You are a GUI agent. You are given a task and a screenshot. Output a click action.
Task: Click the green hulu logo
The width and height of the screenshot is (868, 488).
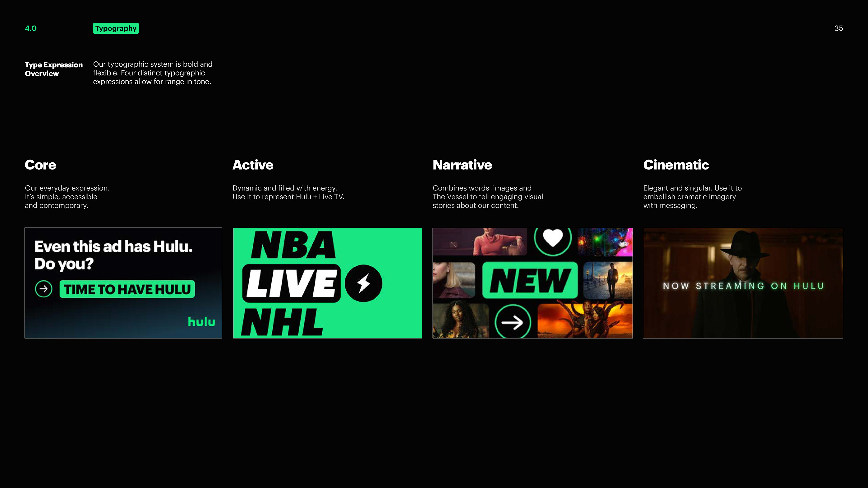tap(201, 322)
